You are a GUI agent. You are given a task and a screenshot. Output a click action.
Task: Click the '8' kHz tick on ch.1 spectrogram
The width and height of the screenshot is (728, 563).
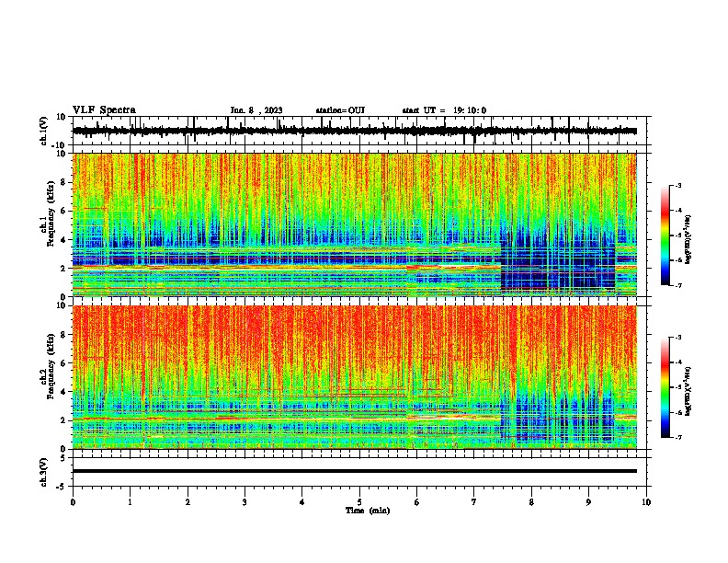click(x=63, y=182)
